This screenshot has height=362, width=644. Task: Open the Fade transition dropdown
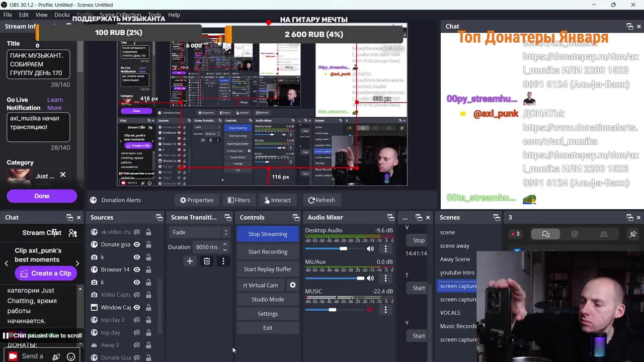[x=200, y=232]
